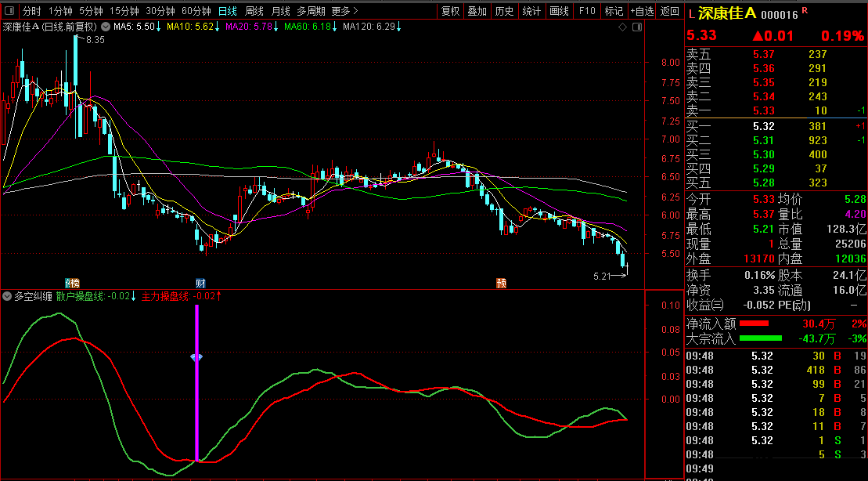Screen dimensions: 868x481
Task: Click the green 大宗流入 bar
Action: coord(761,338)
